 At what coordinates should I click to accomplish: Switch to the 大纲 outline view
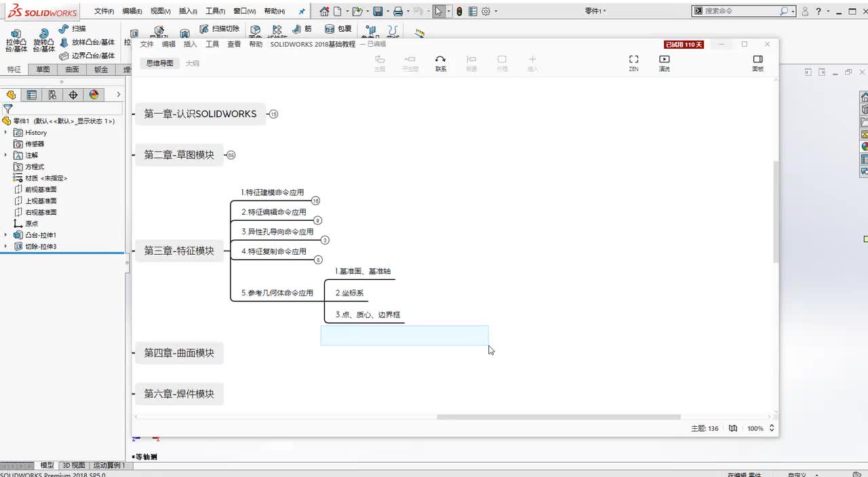click(x=193, y=64)
